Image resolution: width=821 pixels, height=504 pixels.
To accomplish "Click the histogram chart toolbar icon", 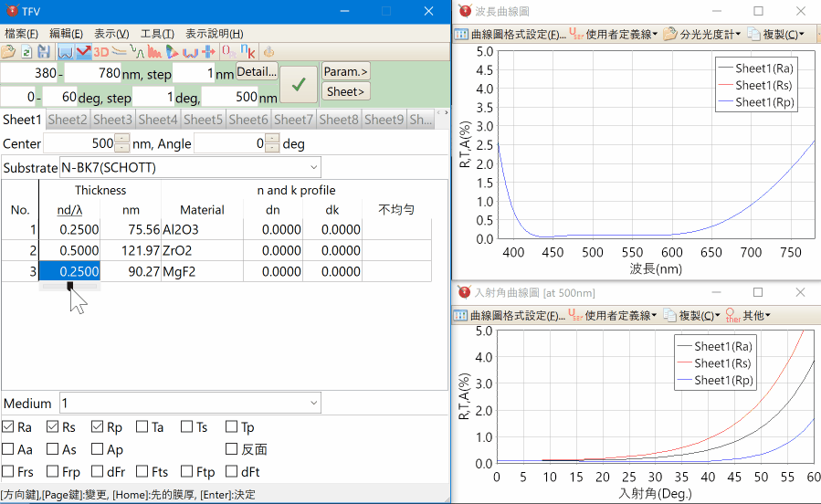I will point(154,52).
